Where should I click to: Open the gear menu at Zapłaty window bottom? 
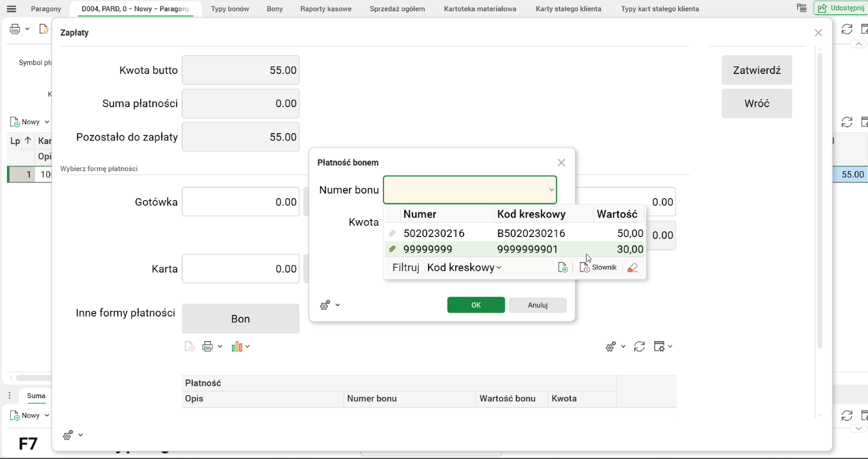click(x=68, y=435)
